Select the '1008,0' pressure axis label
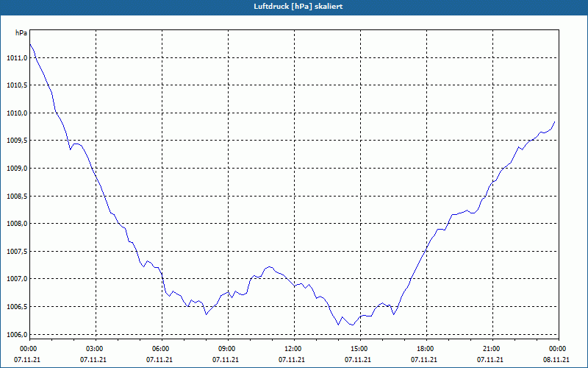The width and height of the screenshot is (588, 368). coord(17,224)
